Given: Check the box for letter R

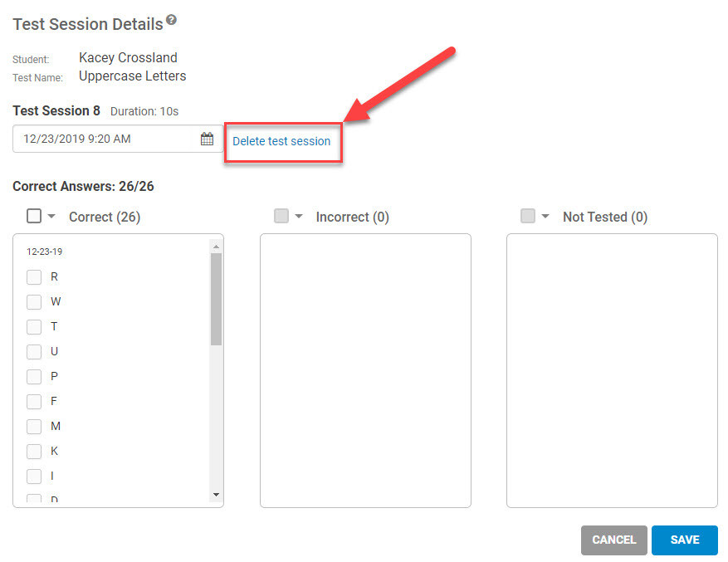Looking at the screenshot, I should point(34,277).
